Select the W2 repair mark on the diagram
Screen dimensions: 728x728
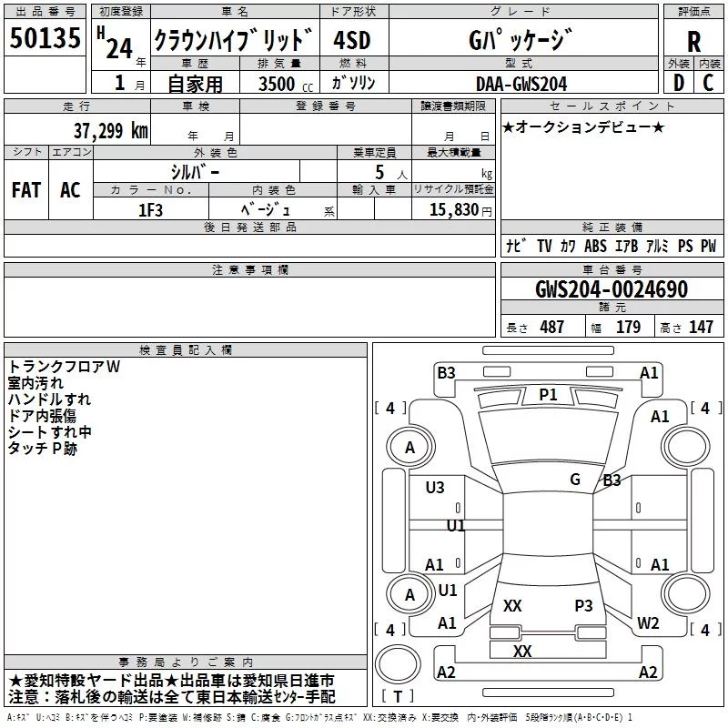(x=648, y=622)
